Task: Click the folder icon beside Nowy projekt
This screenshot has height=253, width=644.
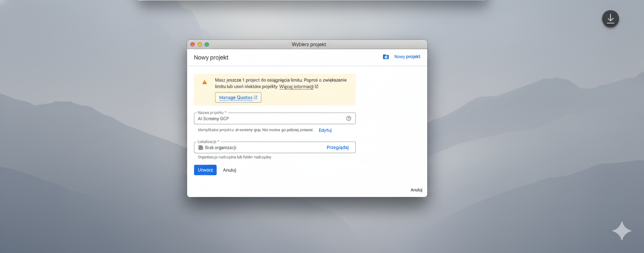Action: (x=386, y=57)
